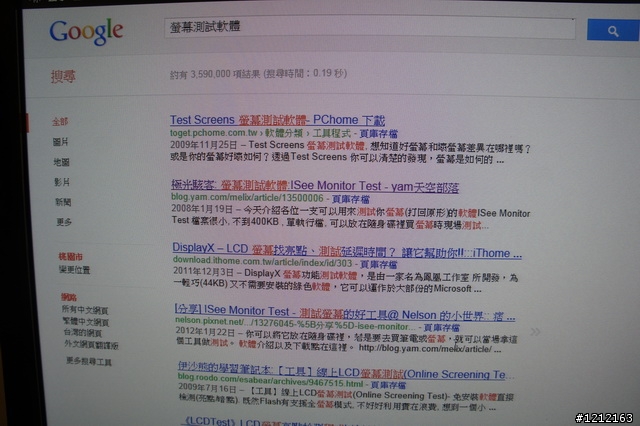
Task: Filter by 台灣的網頁
Action: (x=82, y=333)
